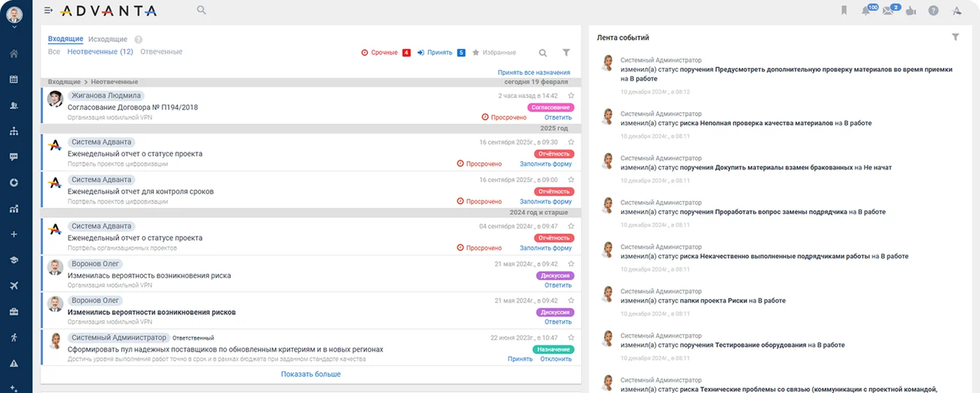Star the 04 сентября 2024 status report
Image resolution: width=980 pixels, height=393 pixels.
coord(571,226)
